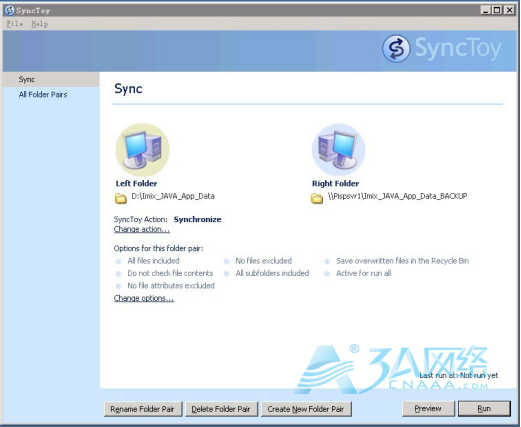Select the Sync folder pair in the sidebar
Screen dimensions: 521x427
pyautogui.click(x=51, y=79)
